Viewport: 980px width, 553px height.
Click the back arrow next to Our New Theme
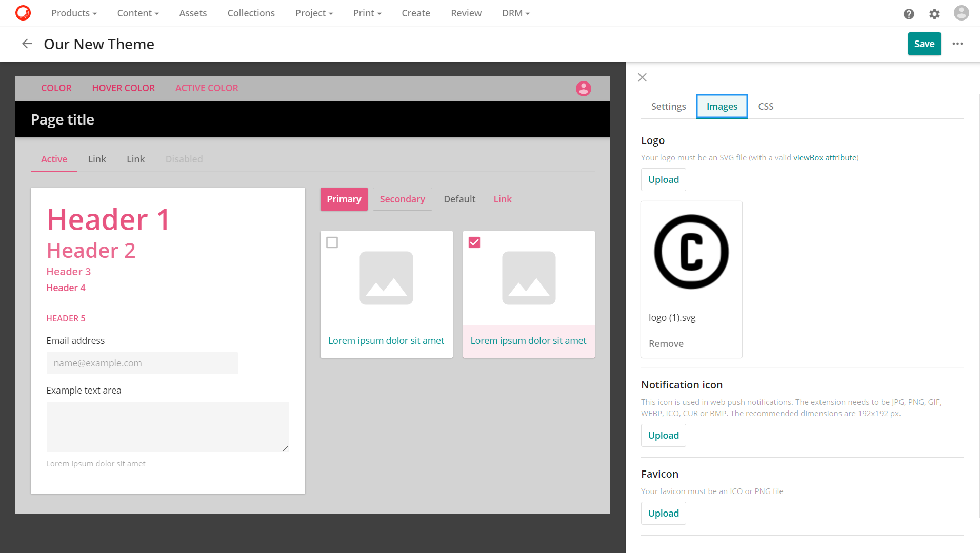point(26,44)
